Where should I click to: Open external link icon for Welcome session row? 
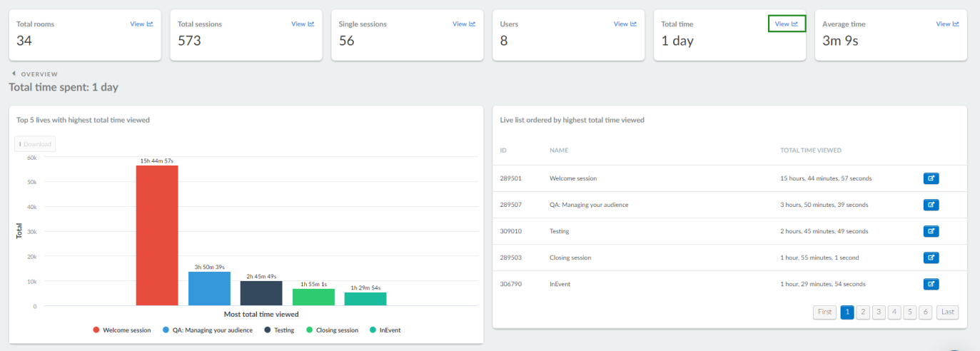931,178
